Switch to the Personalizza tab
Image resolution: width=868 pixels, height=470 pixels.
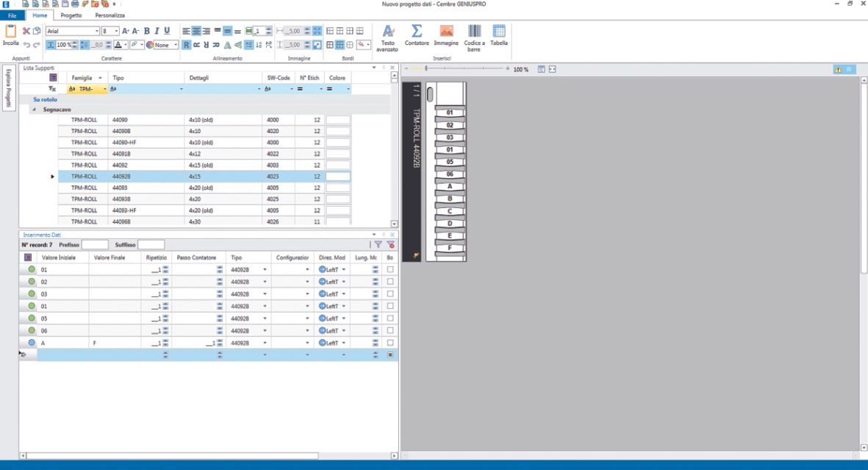[110, 15]
